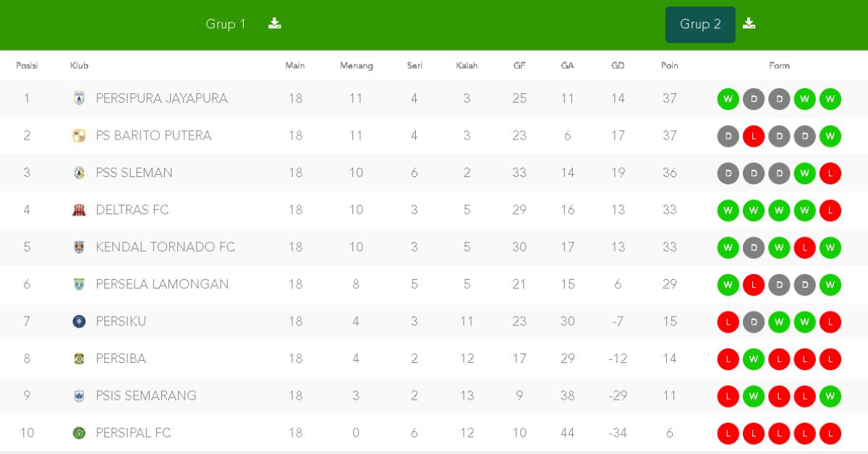
Task: Click the Menang column header
Action: [356, 65]
